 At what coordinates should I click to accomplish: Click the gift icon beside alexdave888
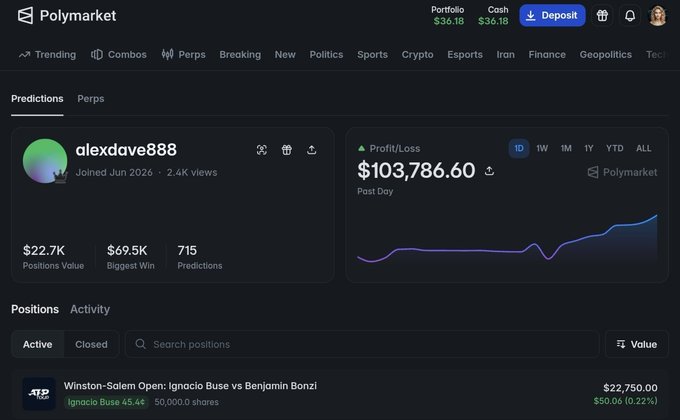pyautogui.click(x=287, y=150)
